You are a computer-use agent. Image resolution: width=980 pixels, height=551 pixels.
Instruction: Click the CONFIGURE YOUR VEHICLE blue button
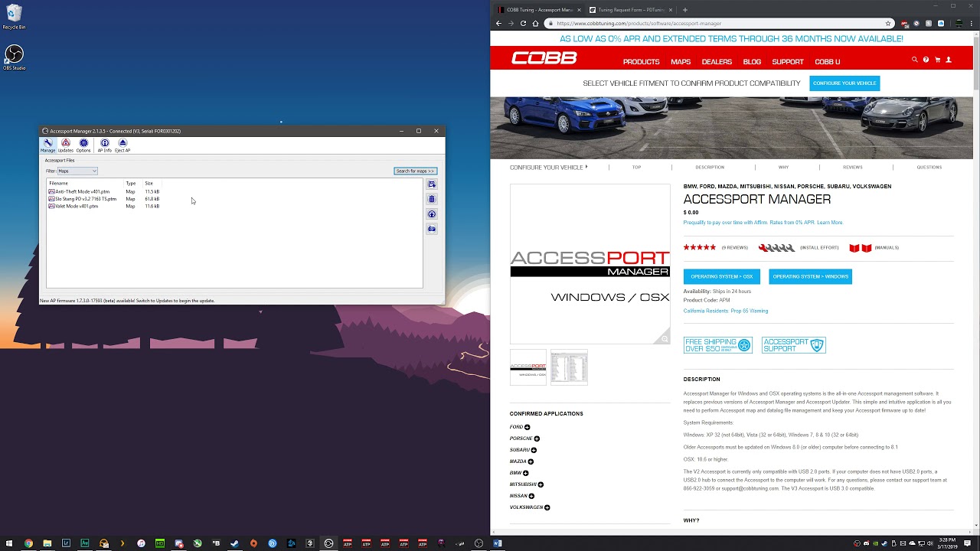[x=844, y=83]
